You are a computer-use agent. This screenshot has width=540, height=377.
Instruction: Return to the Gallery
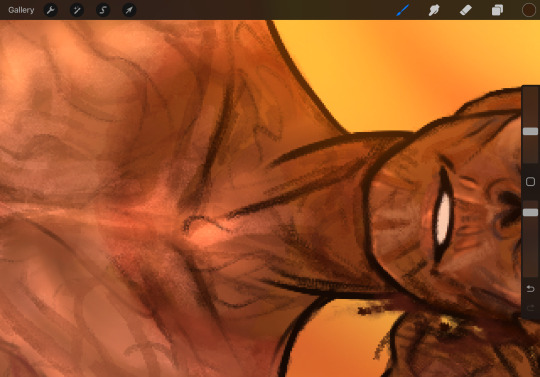click(x=21, y=10)
